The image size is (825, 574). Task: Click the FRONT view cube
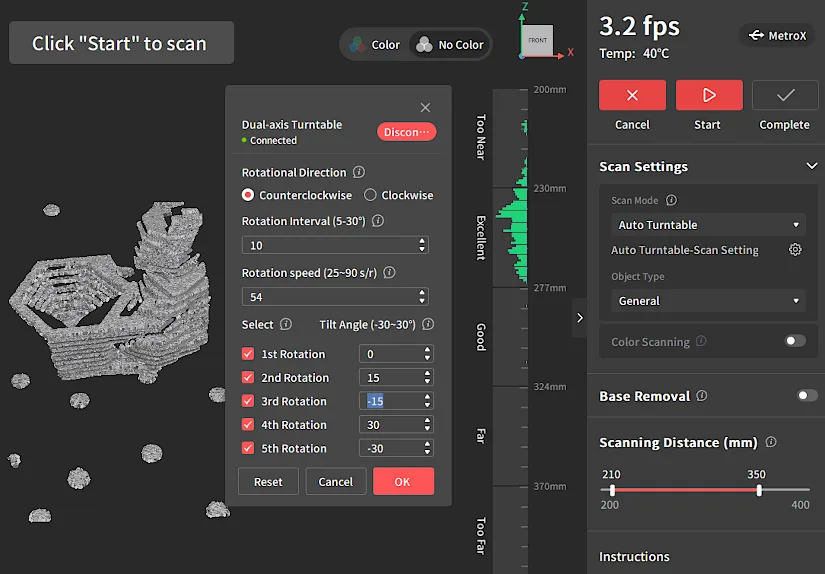(x=537, y=40)
